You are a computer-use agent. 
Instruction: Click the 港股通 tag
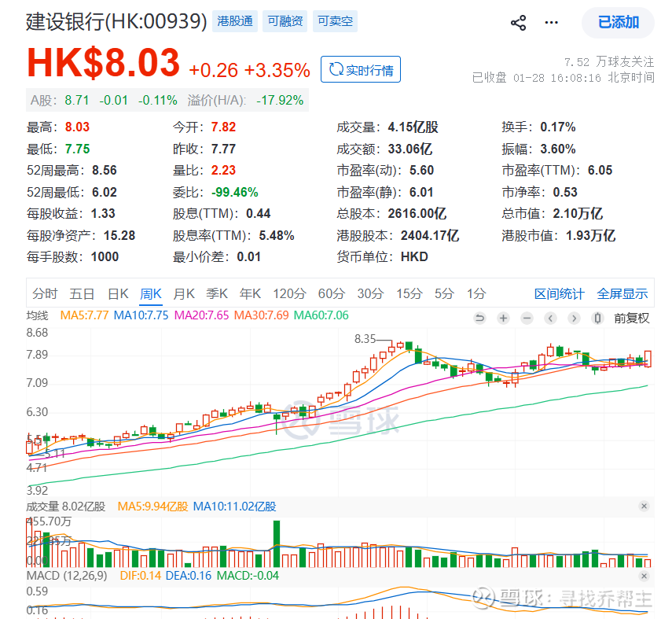pos(235,21)
